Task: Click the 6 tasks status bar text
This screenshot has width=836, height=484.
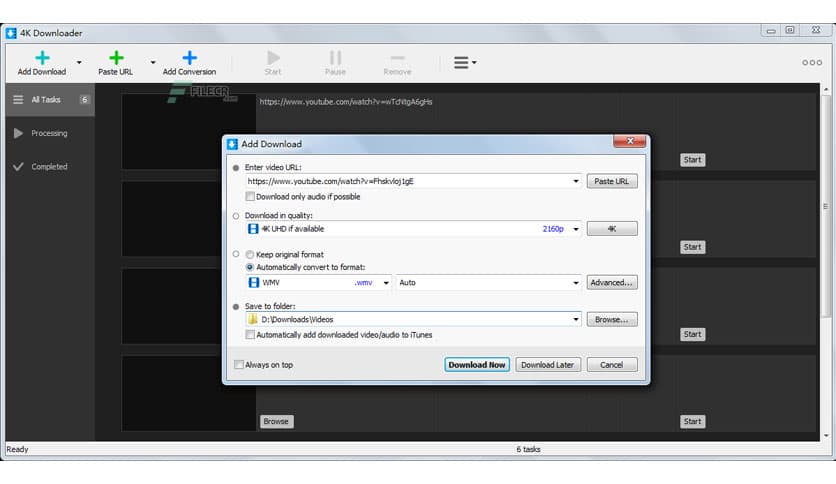Action: pyautogui.click(x=528, y=449)
